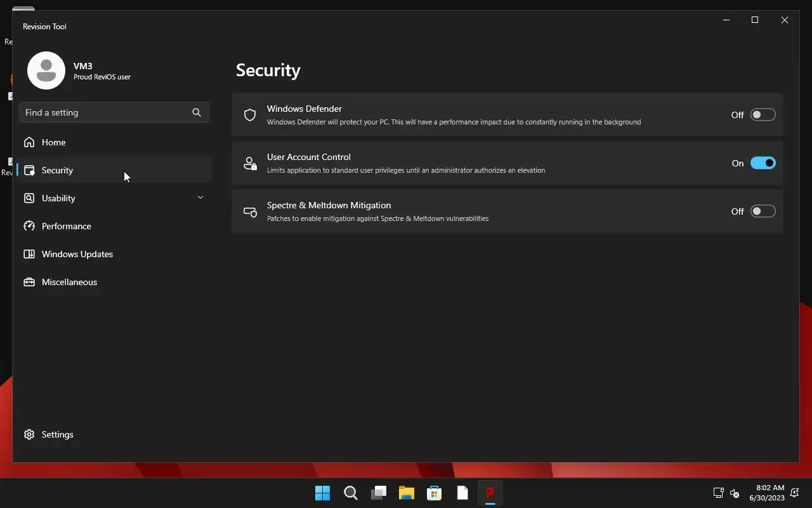
Task: Click the VM3 user avatar picture
Action: click(46, 70)
